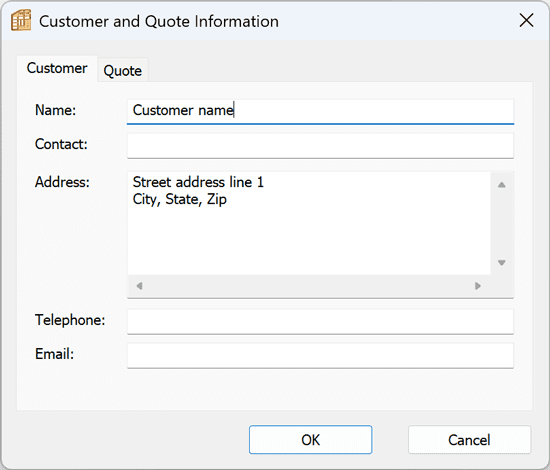Switch to the Customer tab
The image size is (550, 470).
[57, 68]
